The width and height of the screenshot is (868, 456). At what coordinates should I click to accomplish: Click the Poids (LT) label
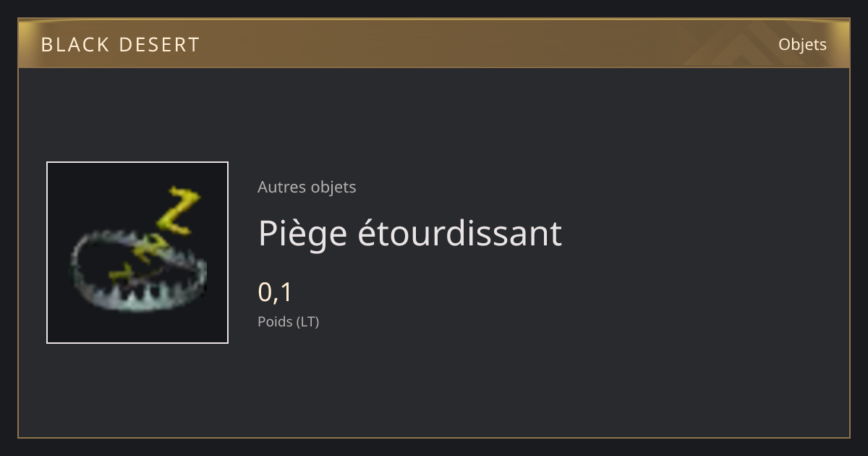click(x=288, y=321)
